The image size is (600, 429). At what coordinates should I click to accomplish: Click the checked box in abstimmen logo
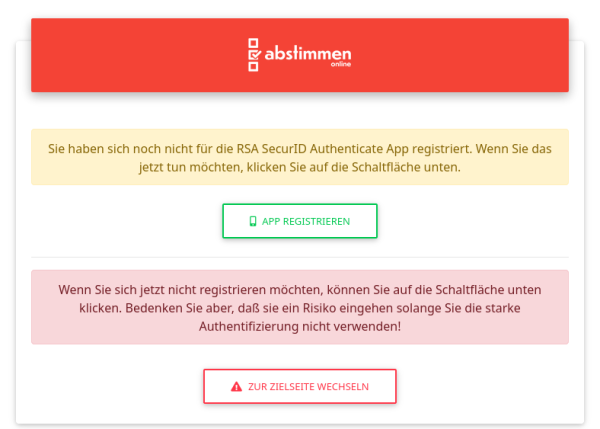coord(254,54)
